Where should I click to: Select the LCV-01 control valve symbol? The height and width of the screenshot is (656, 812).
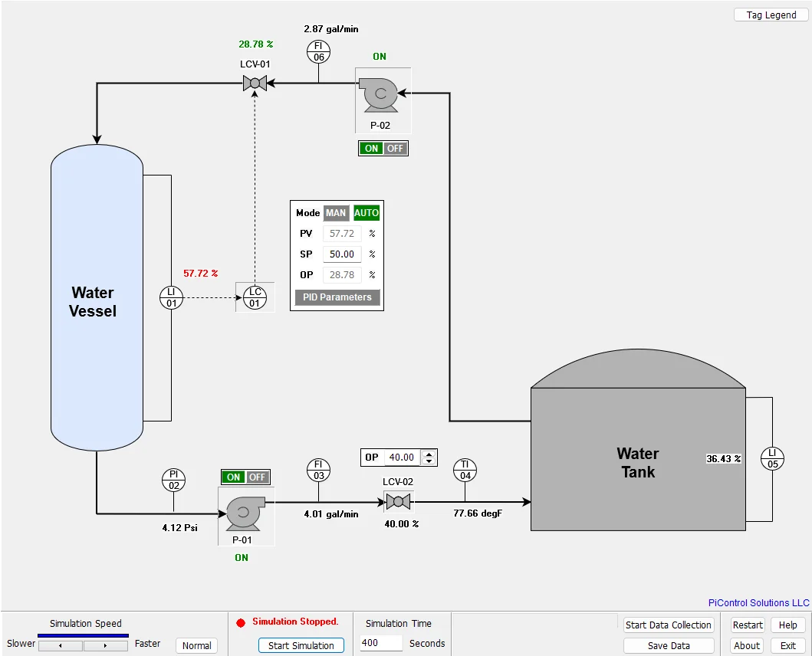(255, 83)
